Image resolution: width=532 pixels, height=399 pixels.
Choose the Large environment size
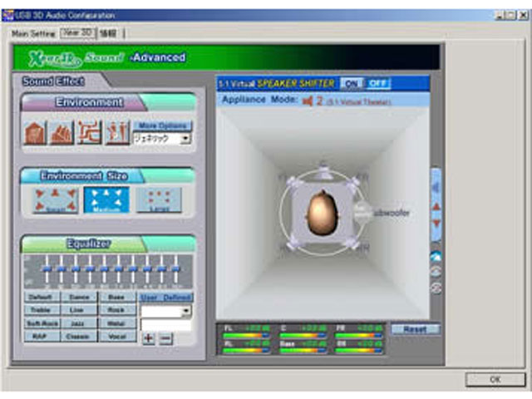[x=159, y=200]
